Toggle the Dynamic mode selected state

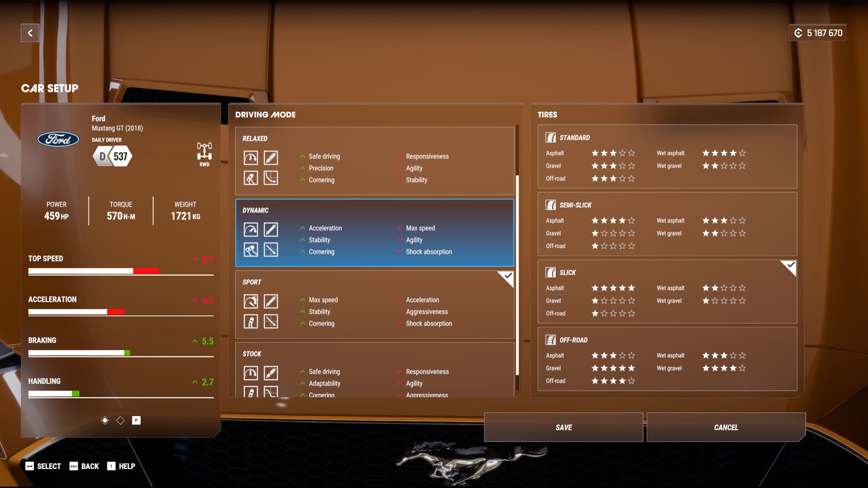tap(375, 232)
